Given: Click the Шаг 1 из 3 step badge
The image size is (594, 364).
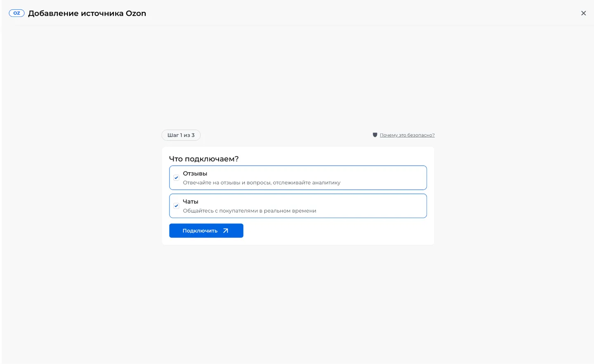Looking at the screenshot, I should [x=181, y=135].
